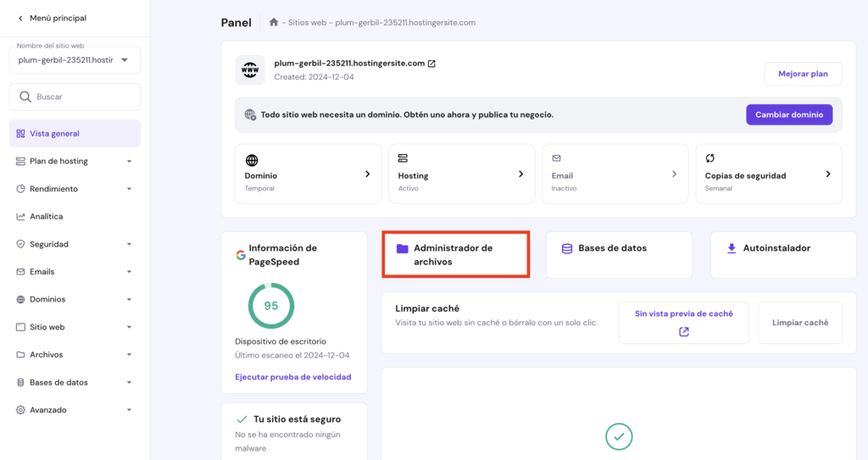This screenshot has height=460, width=868.
Task: Click the home icon in breadcrumb
Action: 274,23
